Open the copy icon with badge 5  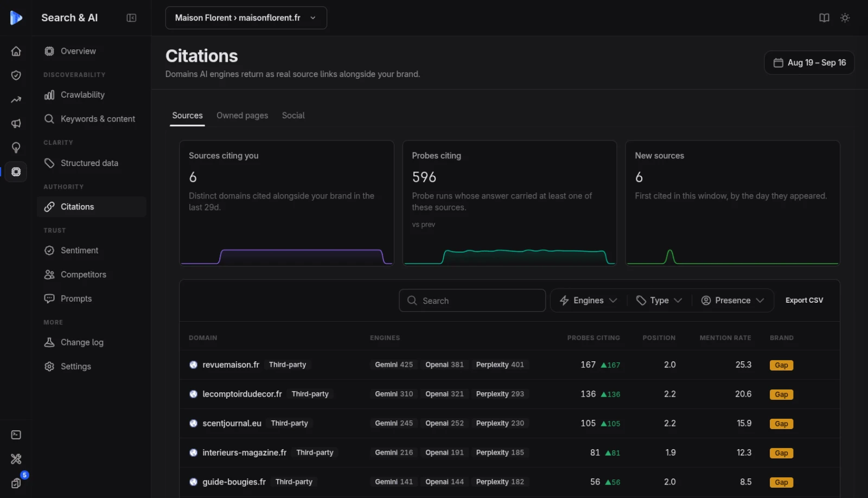16,483
